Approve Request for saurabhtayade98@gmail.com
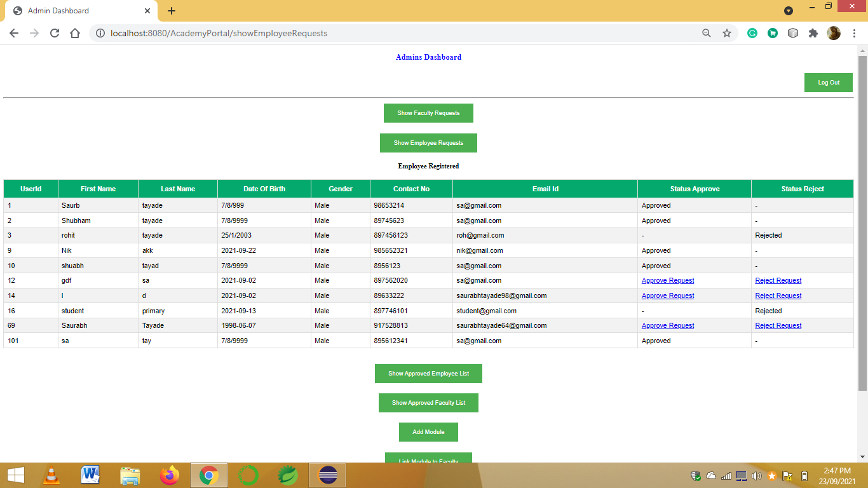The height and width of the screenshot is (488, 868). click(x=668, y=296)
